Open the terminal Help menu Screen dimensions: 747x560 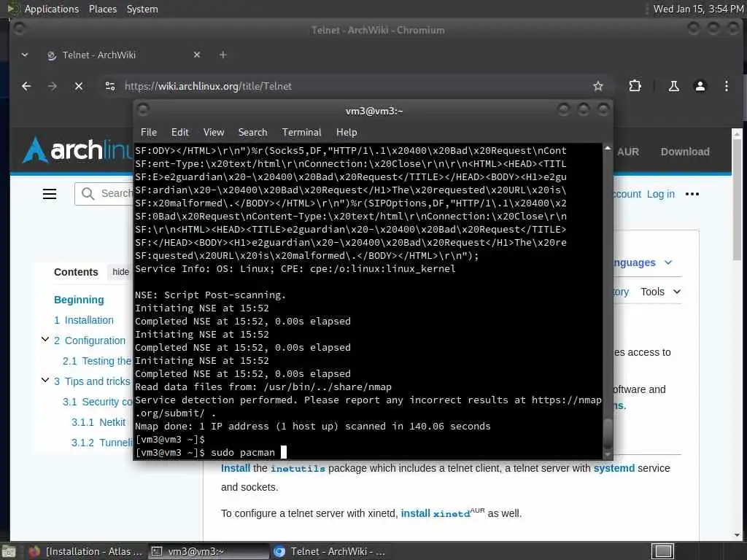(x=347, y=133)
